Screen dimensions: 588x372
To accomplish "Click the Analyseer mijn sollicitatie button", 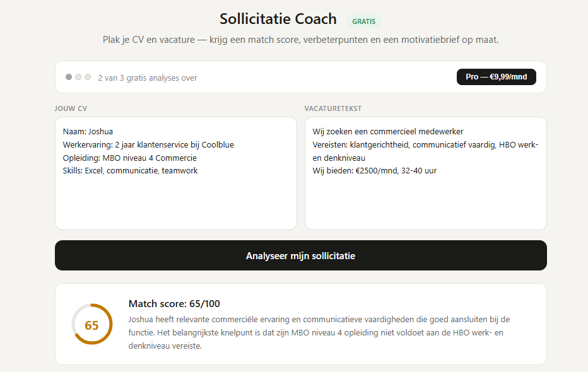I will 301,256.
